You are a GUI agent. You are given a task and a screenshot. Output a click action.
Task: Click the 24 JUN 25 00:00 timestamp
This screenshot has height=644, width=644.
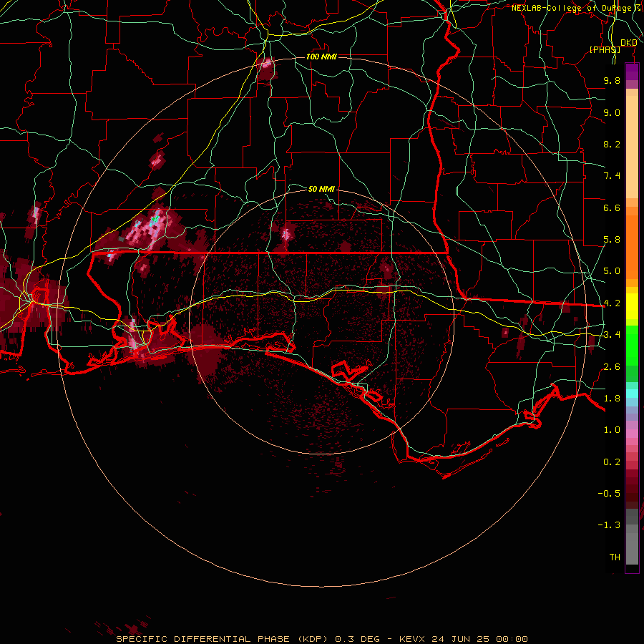tap(479, 639)
